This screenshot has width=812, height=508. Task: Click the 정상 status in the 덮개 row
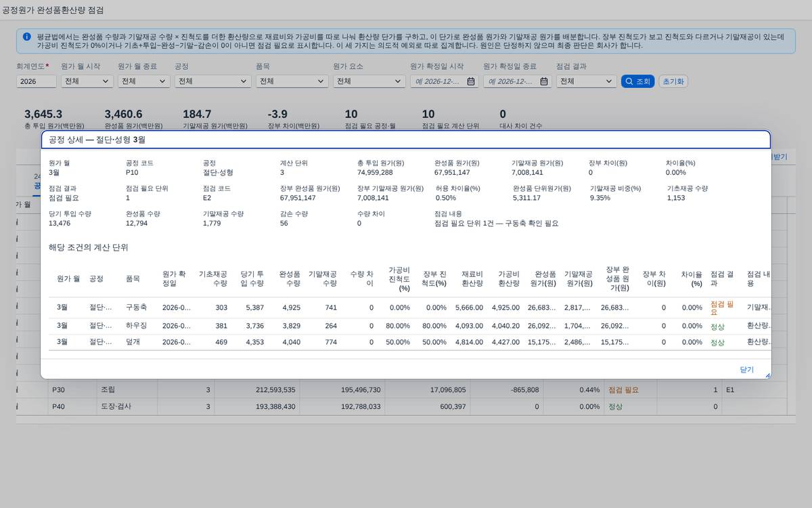point(717,342)
